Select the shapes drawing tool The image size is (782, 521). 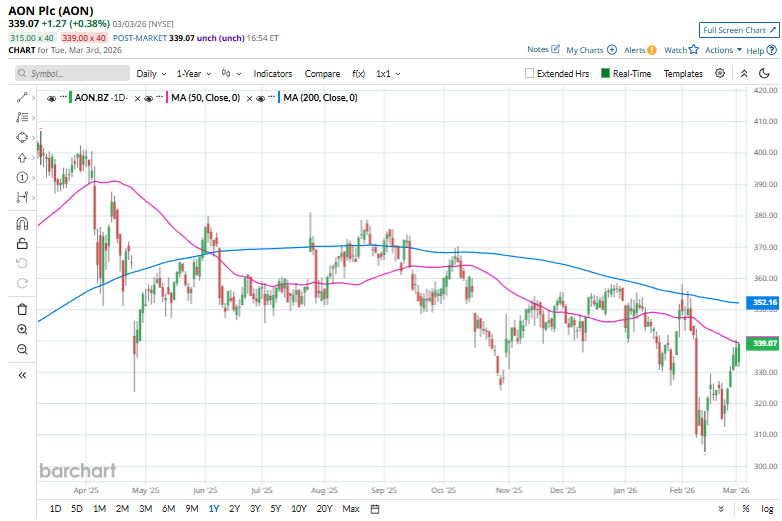22,137
